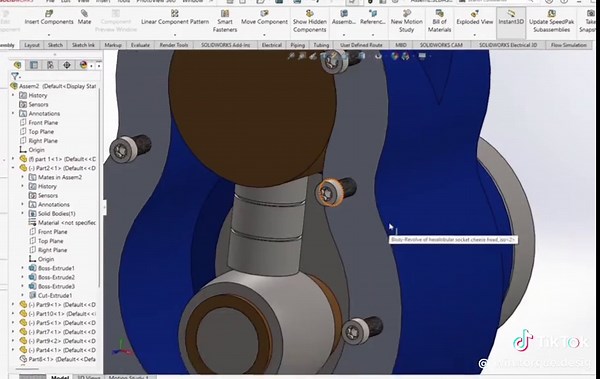Insert a Bill of Materials
This screenshot has height=379, width=600.
(439, 21)
